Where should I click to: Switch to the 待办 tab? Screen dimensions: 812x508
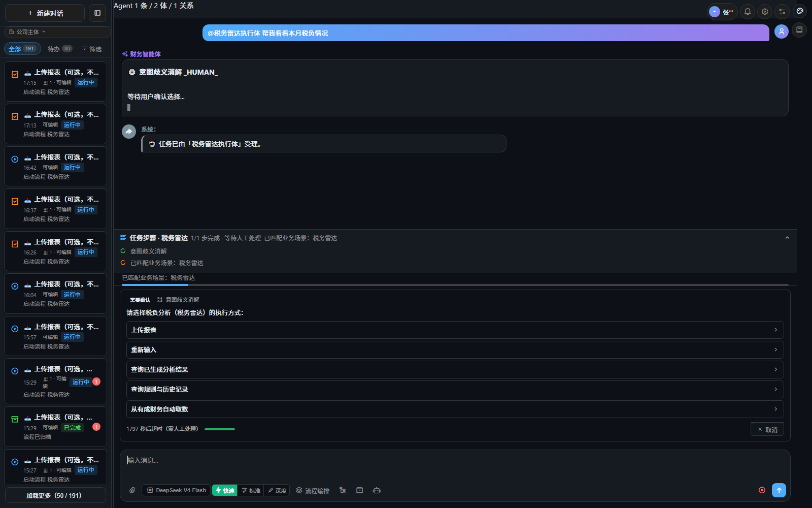60,49
